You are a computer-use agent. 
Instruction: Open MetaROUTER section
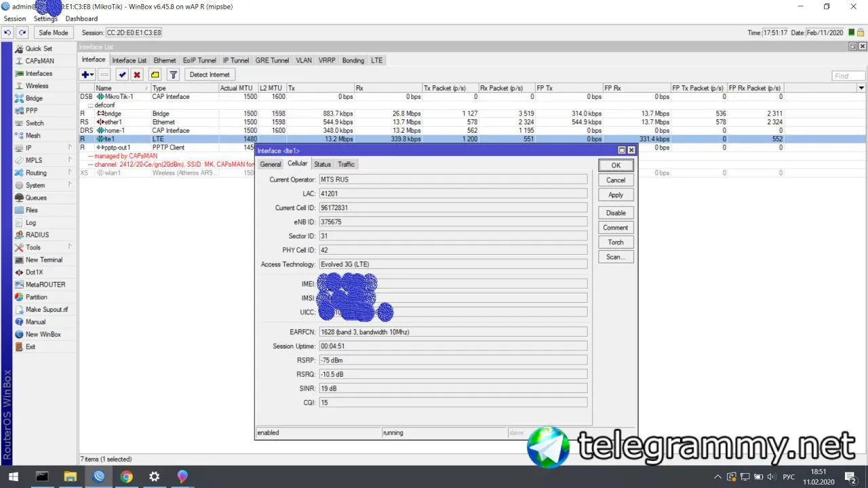pyautogui.click(x=45, y=285)
